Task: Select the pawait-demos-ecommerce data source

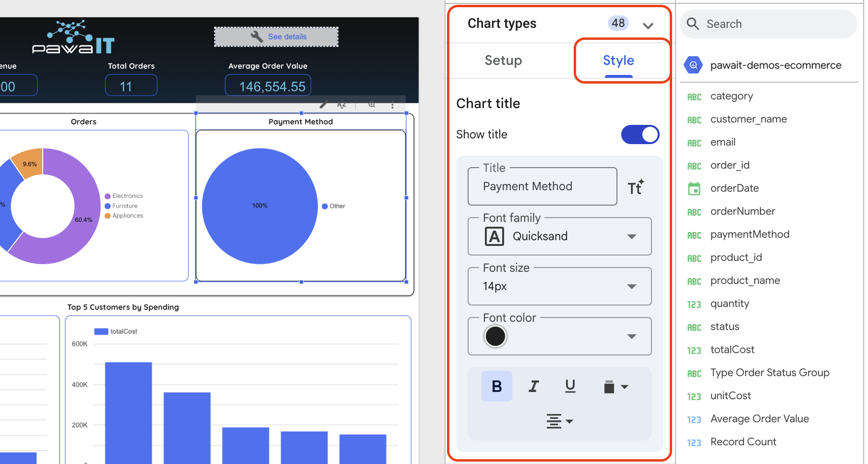Action: (x=775, y=65)
